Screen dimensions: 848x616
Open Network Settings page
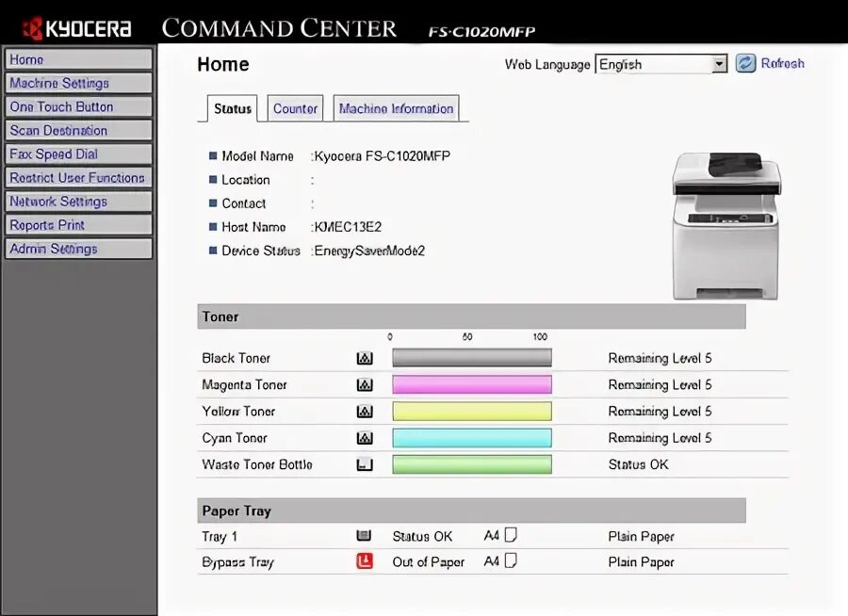click(x=78, y=202)
